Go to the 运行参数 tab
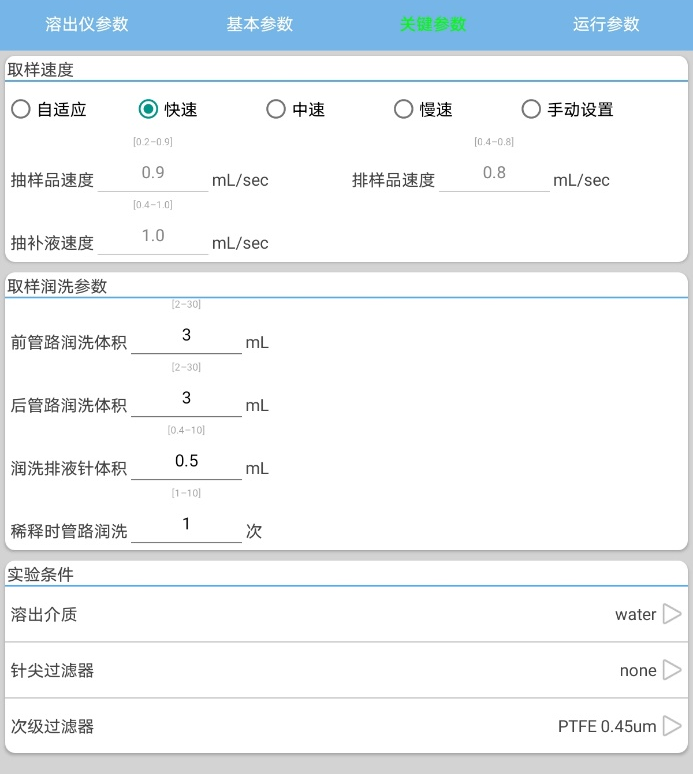 click(606, 24)
